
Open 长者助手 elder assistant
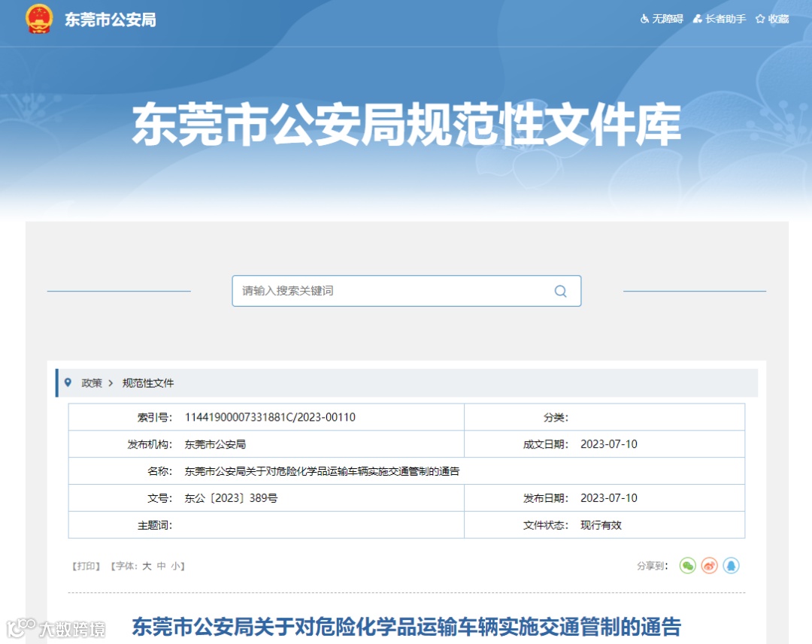pyautogui.click(x=720, y=19)
